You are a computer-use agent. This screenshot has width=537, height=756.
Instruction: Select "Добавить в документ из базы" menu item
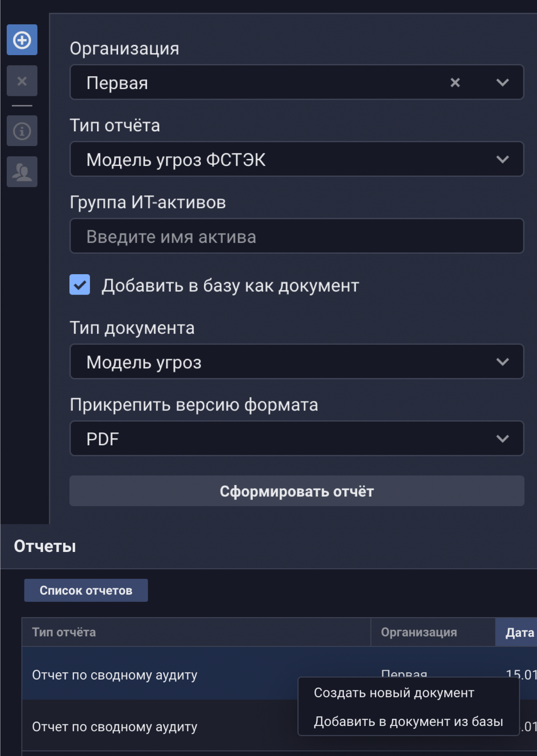click(408, 722)
